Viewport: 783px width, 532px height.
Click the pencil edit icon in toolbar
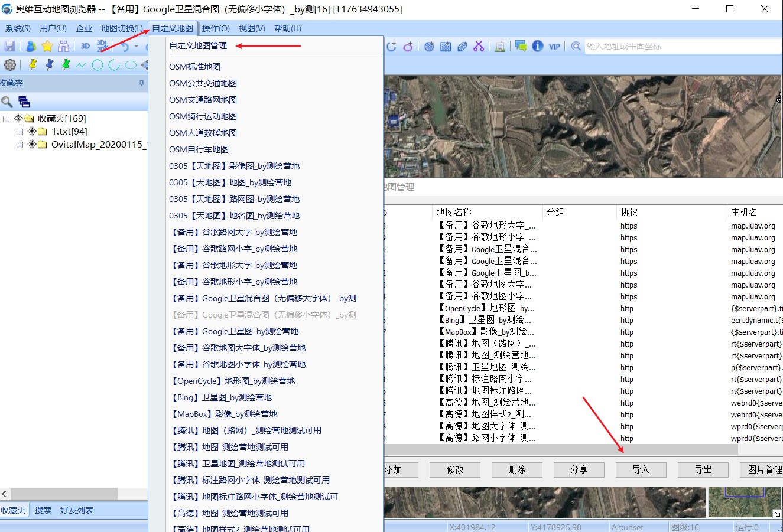pyautogui.click(x=462, y=46)
